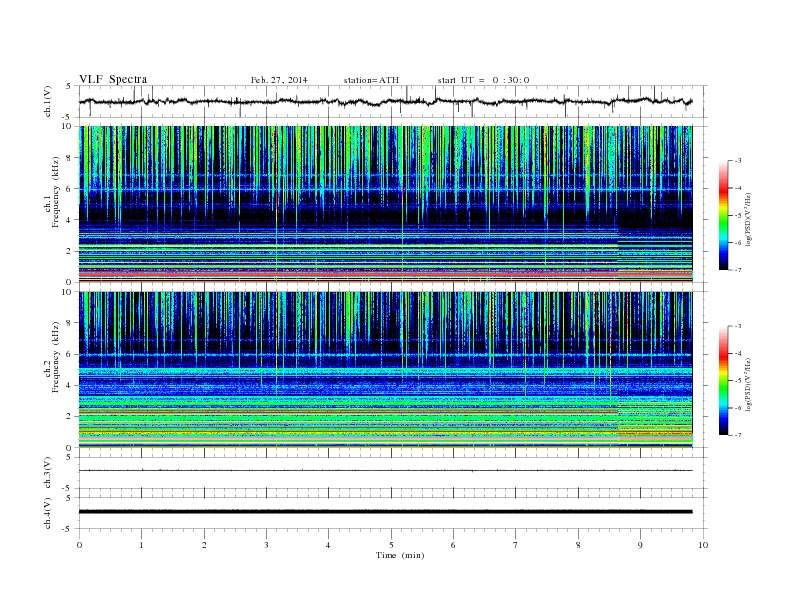Click time axis tick label "8"
792x612 pixels.
tap(578, 545)
